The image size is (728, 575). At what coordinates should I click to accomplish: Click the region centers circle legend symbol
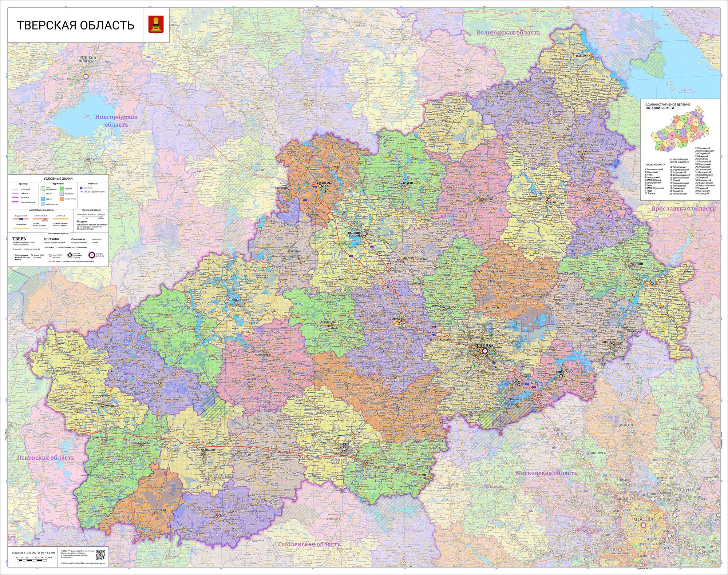[92, 255]
